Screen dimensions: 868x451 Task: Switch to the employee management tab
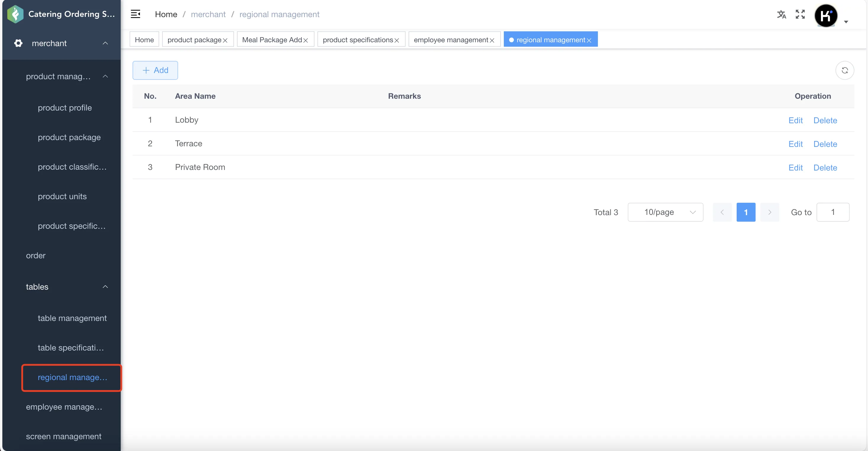[451, 40]
